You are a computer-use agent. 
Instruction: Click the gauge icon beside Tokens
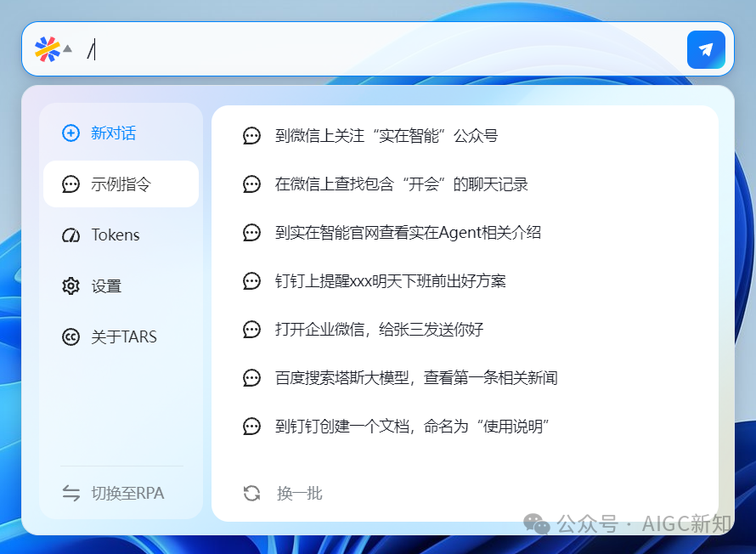pos(71,235)
